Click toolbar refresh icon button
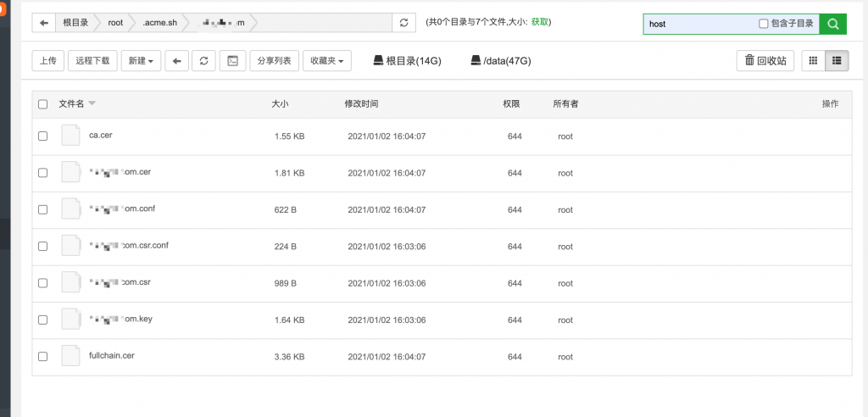 coord(203,61)
